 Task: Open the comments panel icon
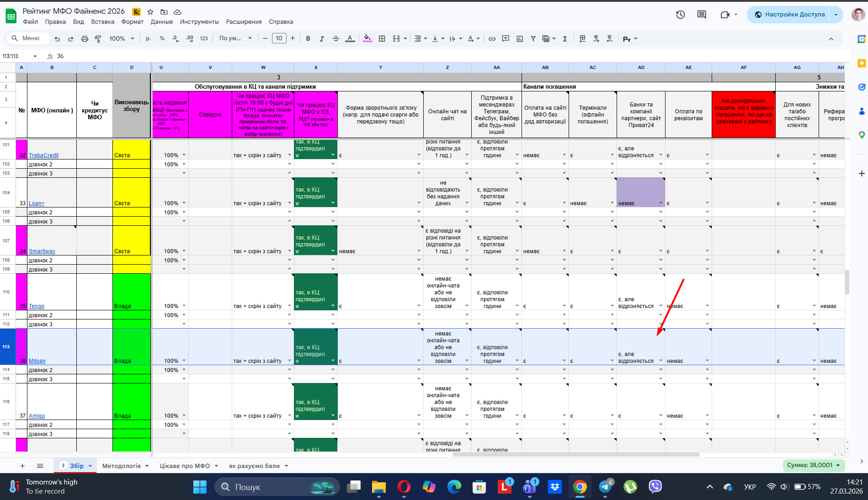click(702, 15)
